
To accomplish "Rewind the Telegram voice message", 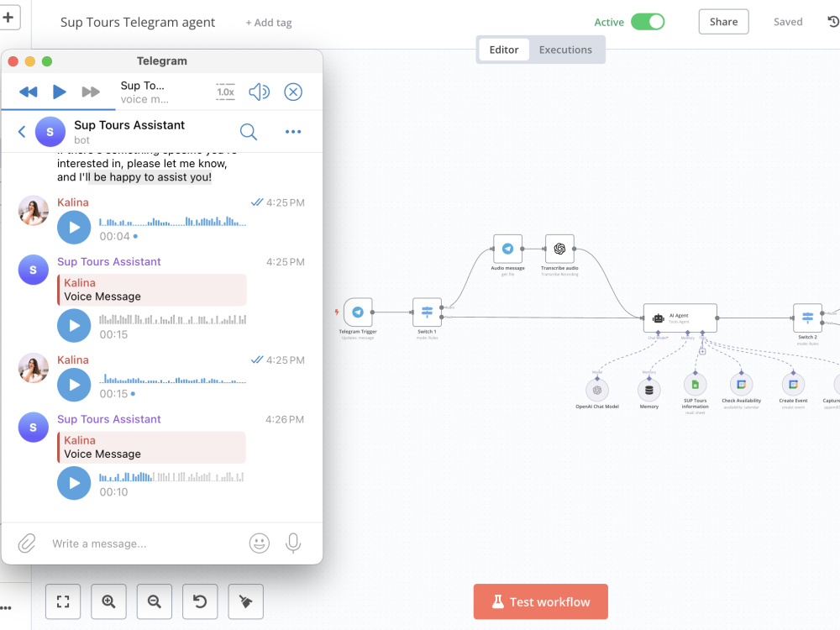I will coord(29,92).
